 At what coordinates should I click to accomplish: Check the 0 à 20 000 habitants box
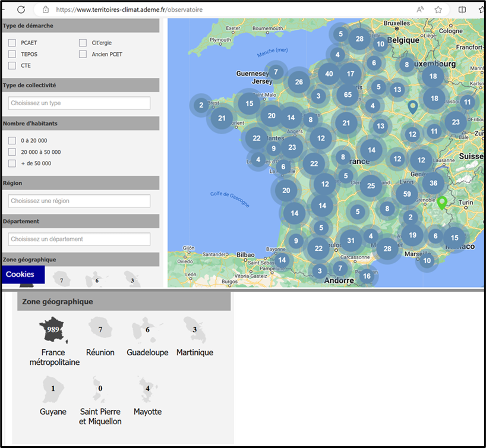(12, 141)
